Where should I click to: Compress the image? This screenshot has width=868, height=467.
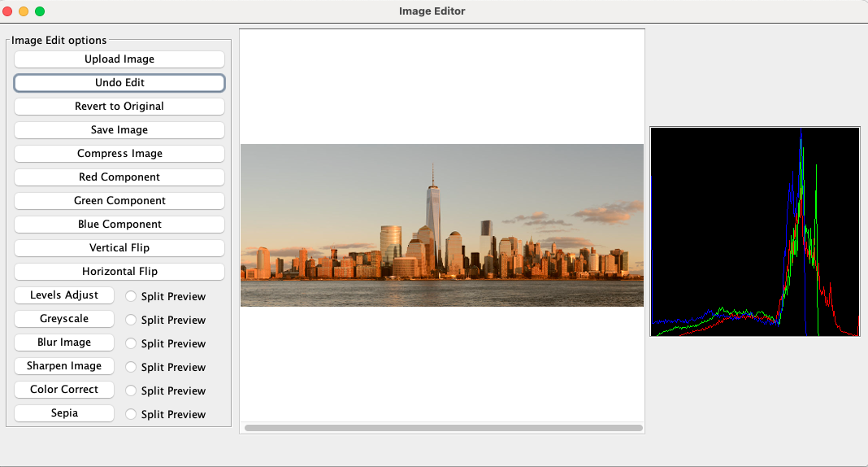pos(119,154)
